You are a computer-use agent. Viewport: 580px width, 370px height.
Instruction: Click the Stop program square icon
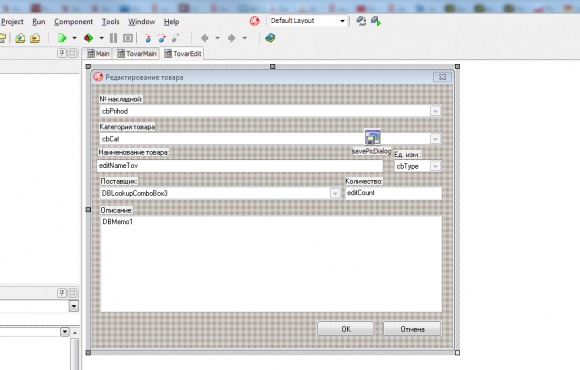pyautogui.click(x=128, y=38)
